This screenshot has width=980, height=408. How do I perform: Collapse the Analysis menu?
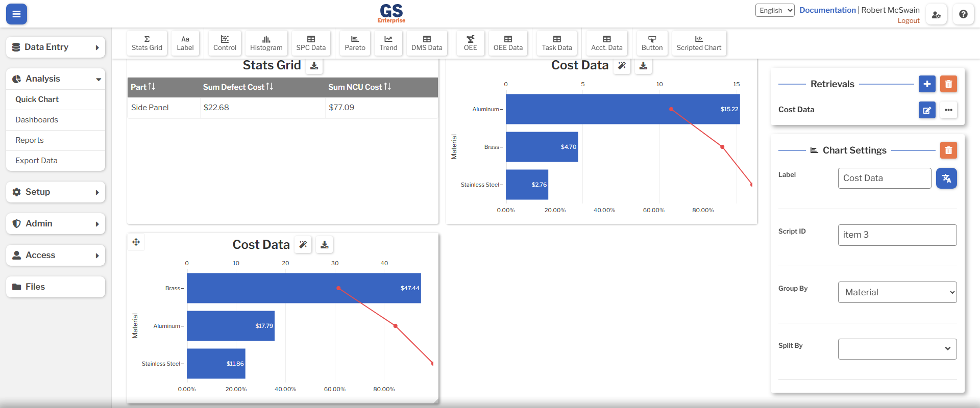coord(56,79)
